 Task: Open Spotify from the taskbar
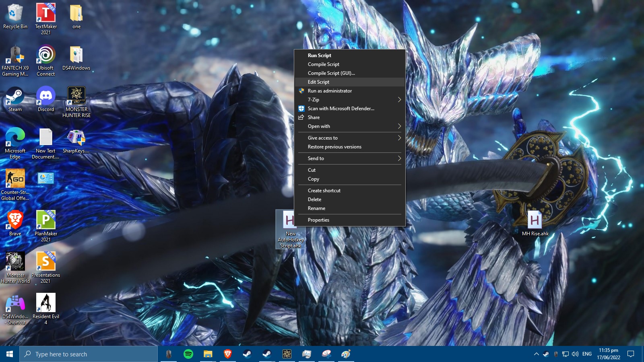point(188,354)
